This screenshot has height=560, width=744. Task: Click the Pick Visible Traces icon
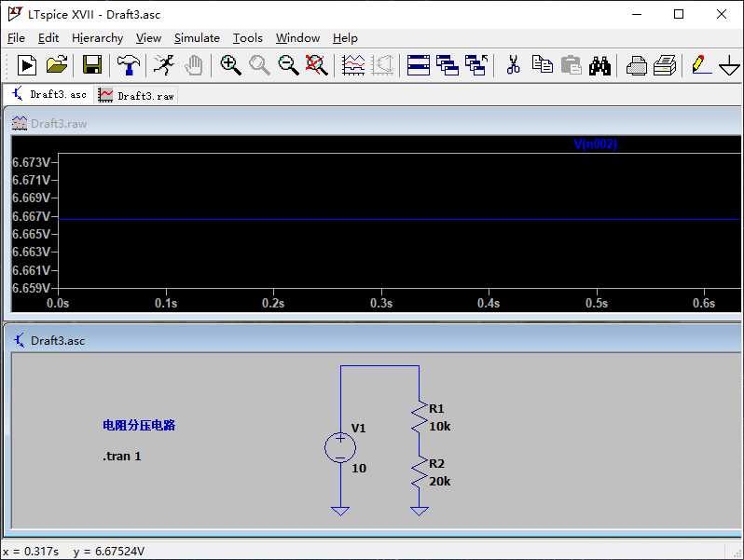(x=353, y=64)
